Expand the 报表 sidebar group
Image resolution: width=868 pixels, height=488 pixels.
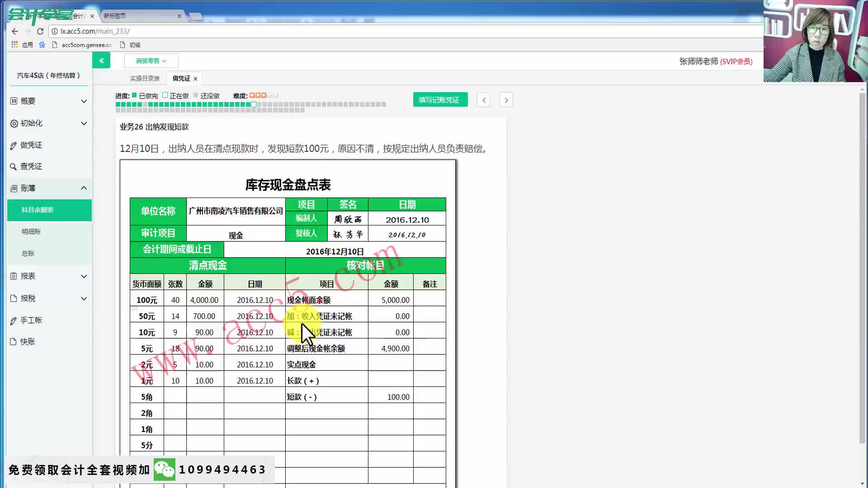[x=27, y=276]
